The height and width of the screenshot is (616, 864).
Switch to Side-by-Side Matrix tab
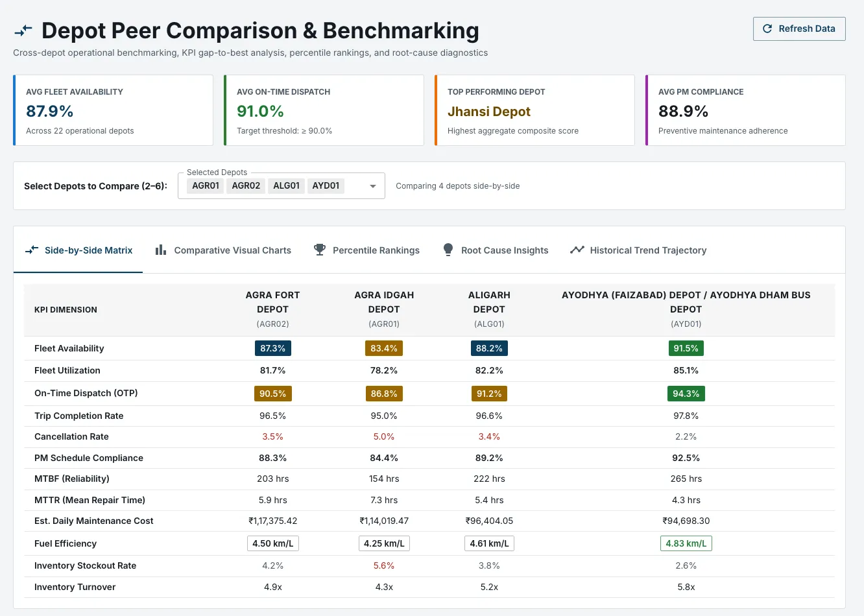[x=78, y=250]
